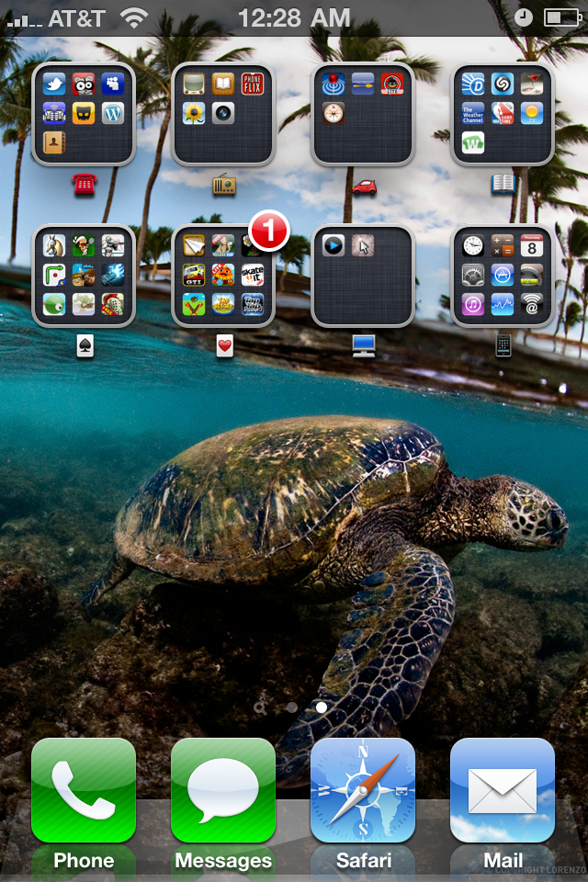Image resolution: width=588 pixels, height=882 pixels.
Task: Tap the alarm clock status icon
Action: coord(524,18)
